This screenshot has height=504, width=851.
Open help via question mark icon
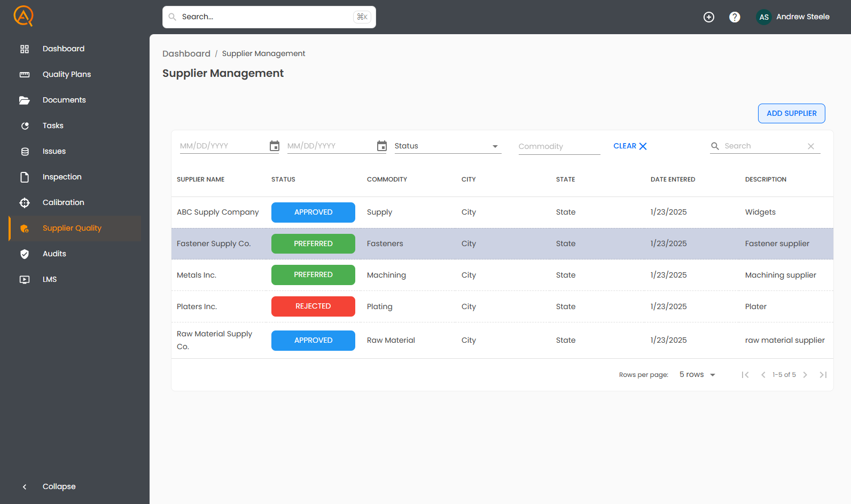tap(735, 17)
